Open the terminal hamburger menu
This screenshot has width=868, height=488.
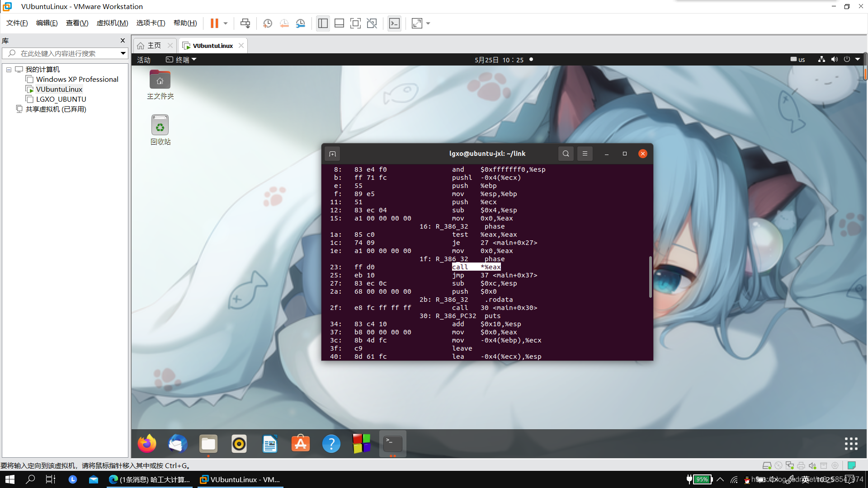[x=585, y=154]
